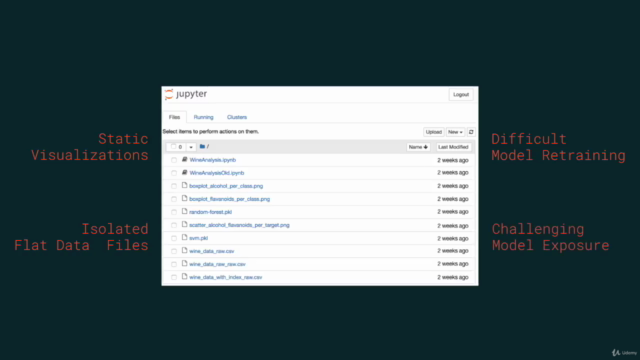Viewport: 640px width, 360px height.
Task: Click file icon beside wine_data_with_index_raw.csv
Action: tap(184, 277)
